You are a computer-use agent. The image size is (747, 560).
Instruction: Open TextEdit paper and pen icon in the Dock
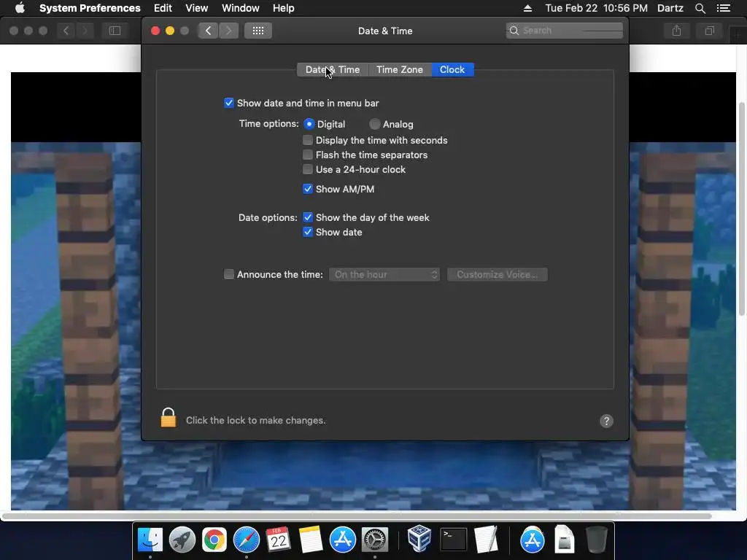click(486, 540)
